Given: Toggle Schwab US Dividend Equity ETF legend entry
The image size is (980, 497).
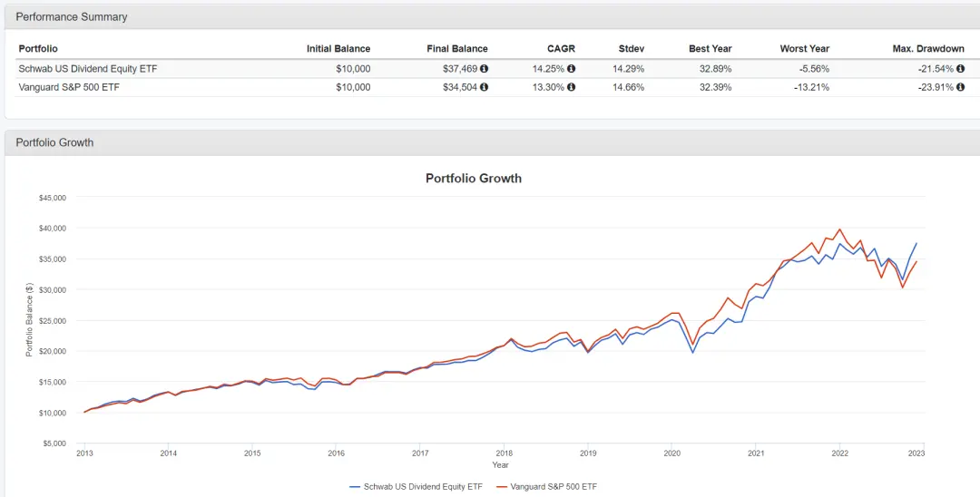Looking at the screenshot, I should click(416, 487).
